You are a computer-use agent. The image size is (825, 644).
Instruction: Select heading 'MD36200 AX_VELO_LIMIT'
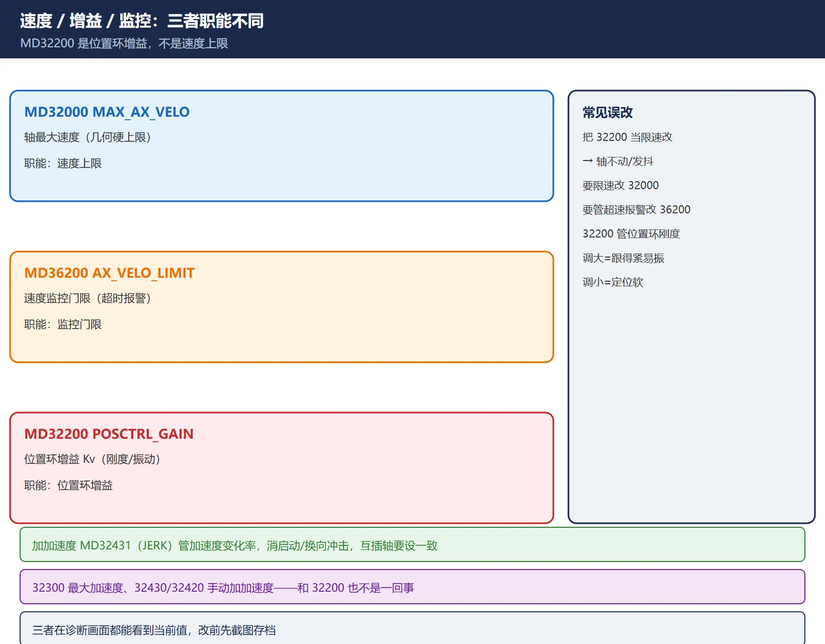[x=109, y=273]
